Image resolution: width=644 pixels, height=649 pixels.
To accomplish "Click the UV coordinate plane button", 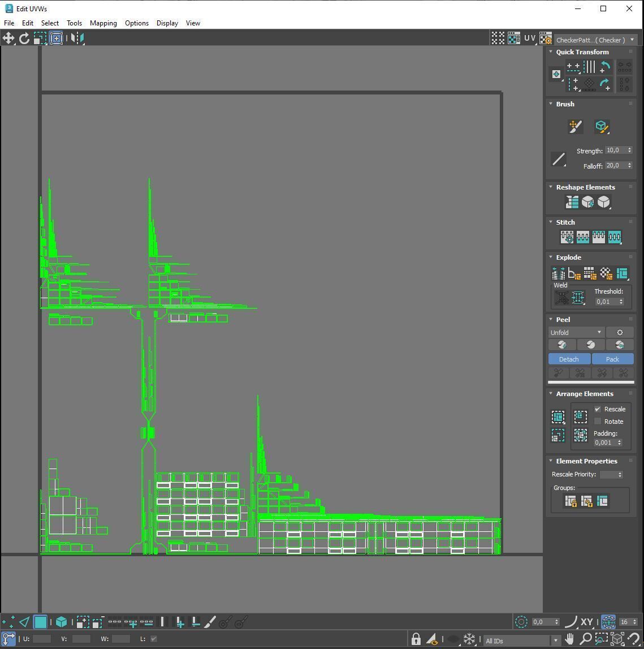I will click(530, 38).
